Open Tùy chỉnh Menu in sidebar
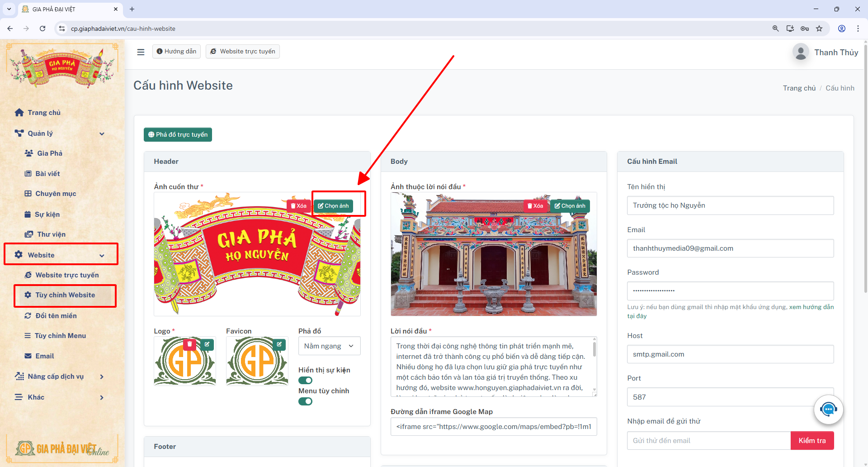 pos(60,336)
